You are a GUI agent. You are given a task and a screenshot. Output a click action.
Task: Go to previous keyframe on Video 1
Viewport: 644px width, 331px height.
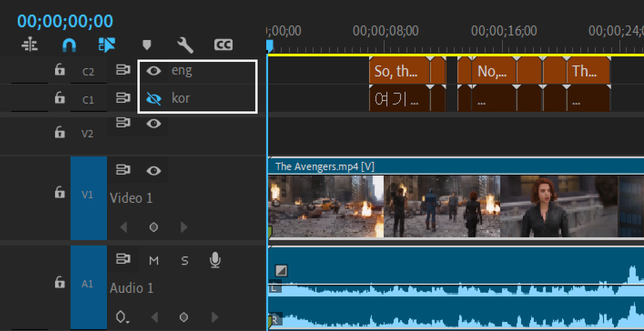[x=123, y=227]
